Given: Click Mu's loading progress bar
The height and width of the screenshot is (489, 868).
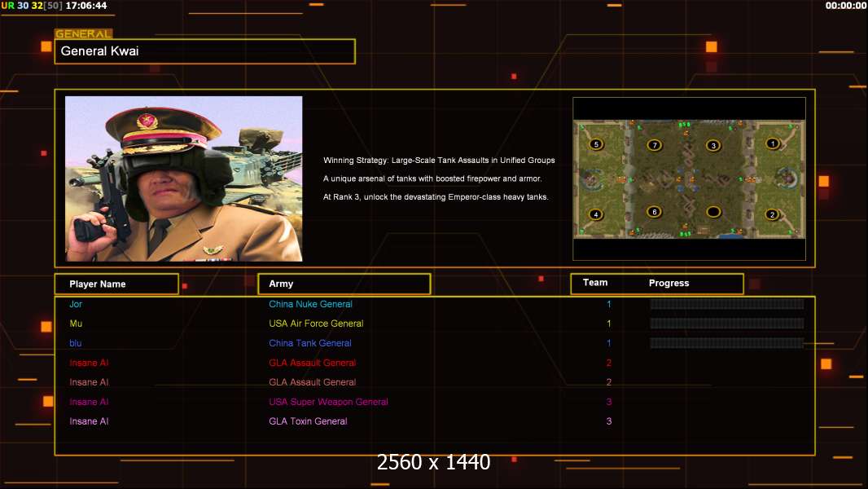Looking at the screenshot, I should pyautogui.click(x=726, y=324).
